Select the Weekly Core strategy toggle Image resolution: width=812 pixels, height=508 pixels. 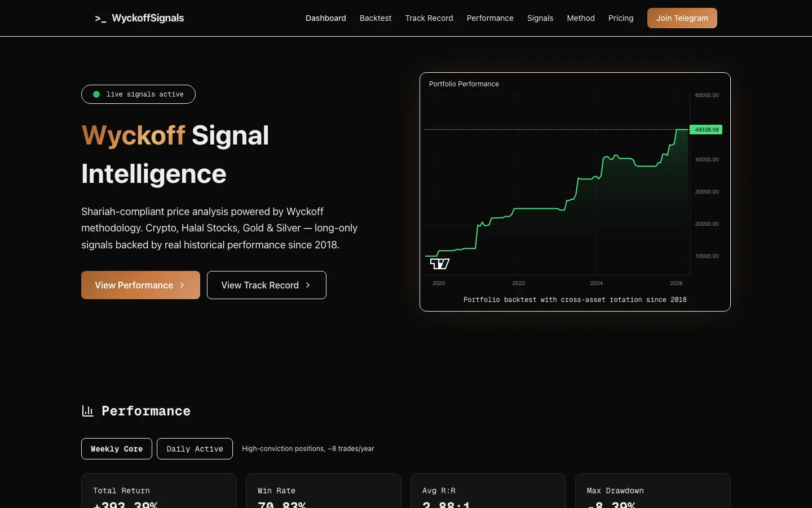coord(117,449)
